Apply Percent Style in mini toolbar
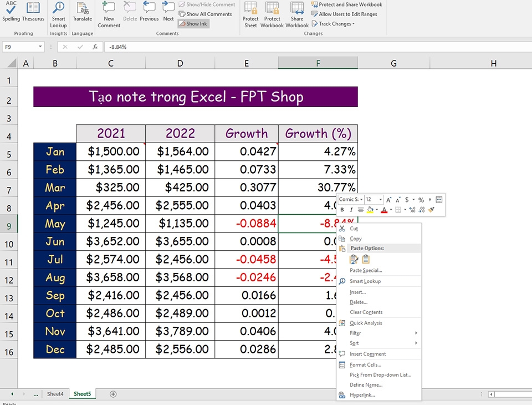This screenshot has width=532, height=405. click(x=421, y=200)
